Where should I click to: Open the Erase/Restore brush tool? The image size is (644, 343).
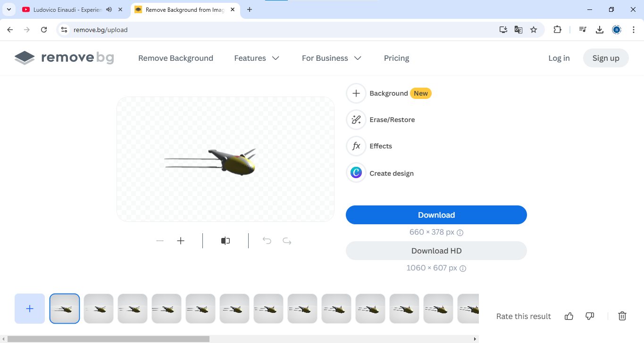point(356,120)
